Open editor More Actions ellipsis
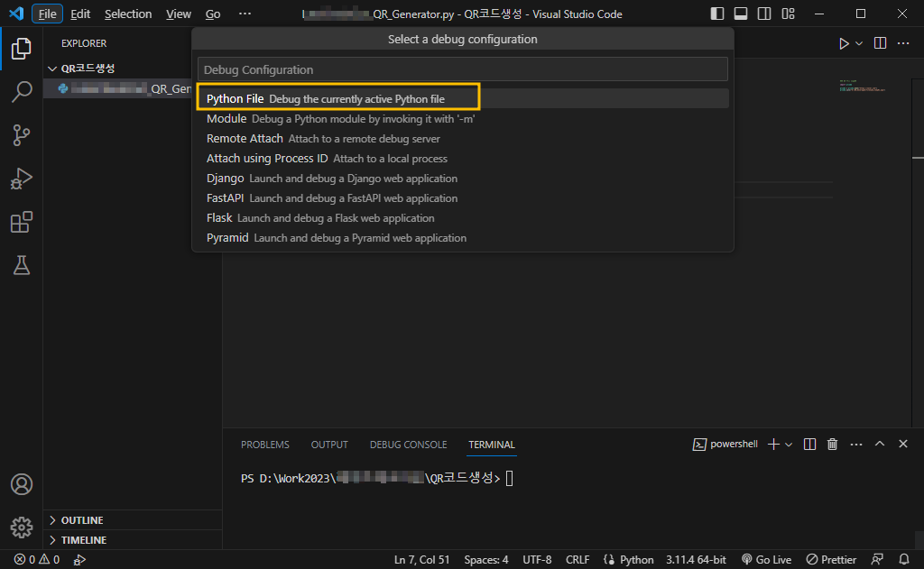The width and height of the screenshot is (924, 569). point(902,43)
